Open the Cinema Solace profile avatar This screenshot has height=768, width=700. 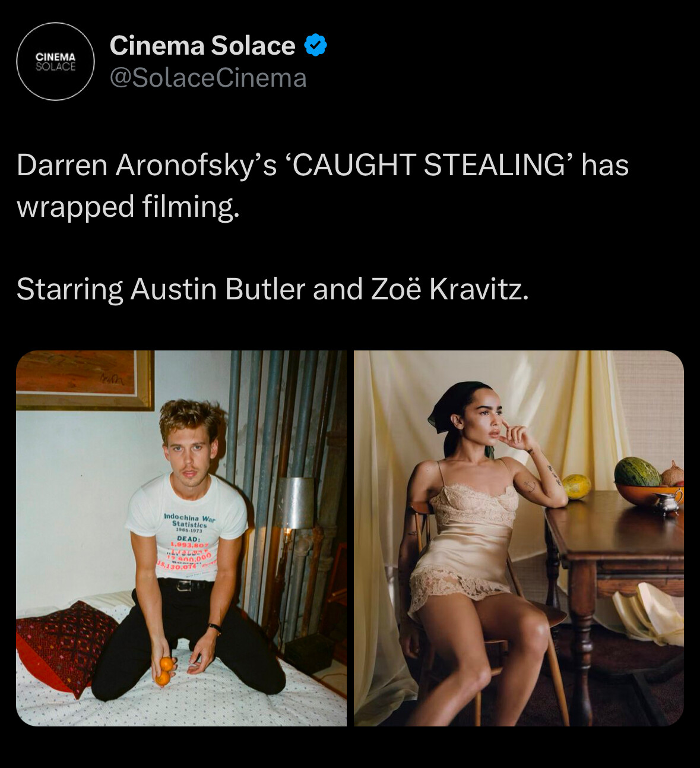(55, 61)
